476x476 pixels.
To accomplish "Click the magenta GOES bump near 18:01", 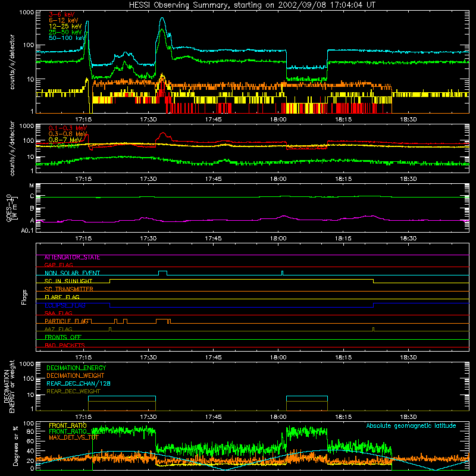I will coord(284,216).
